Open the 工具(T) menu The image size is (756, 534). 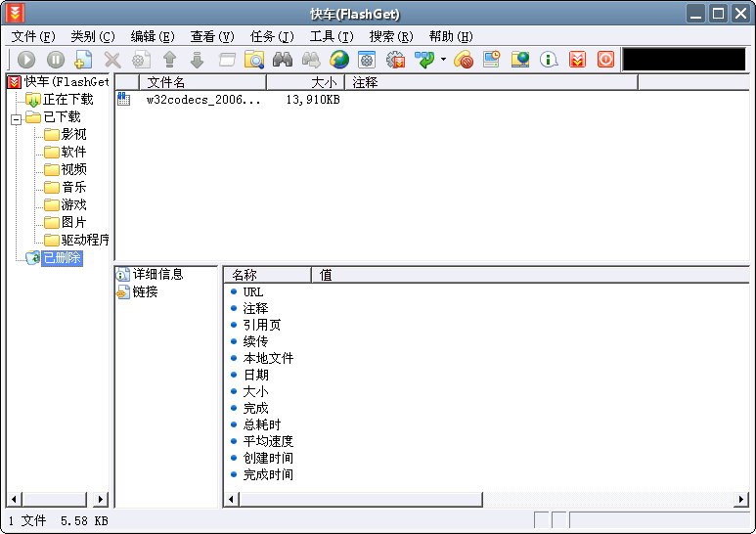coord(332,36)
